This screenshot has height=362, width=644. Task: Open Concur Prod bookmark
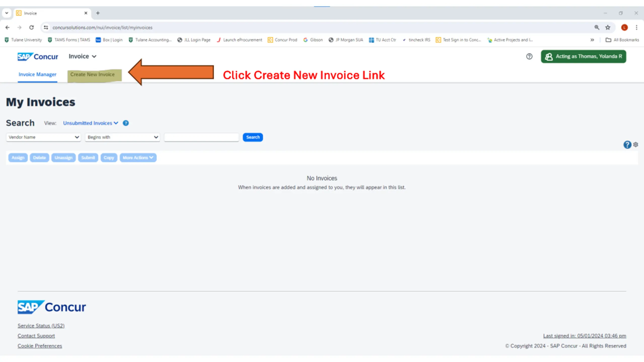pyautogui.click(x=283, y=40)
